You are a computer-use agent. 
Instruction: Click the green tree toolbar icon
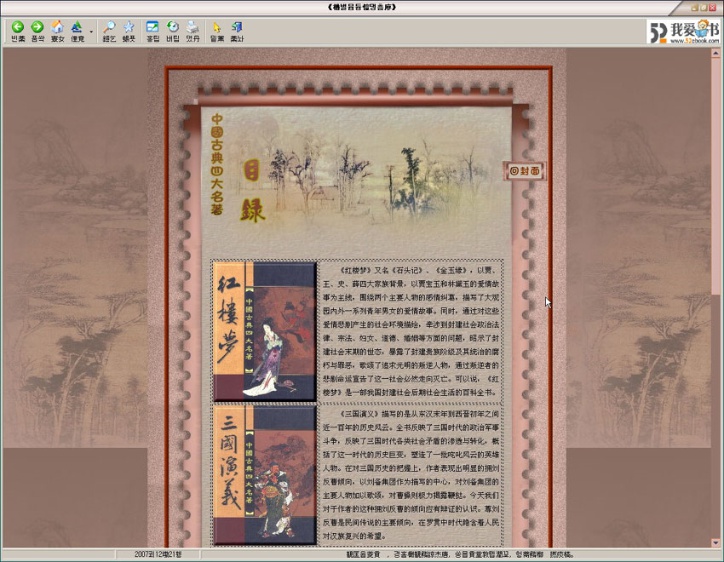click(77, 31)
